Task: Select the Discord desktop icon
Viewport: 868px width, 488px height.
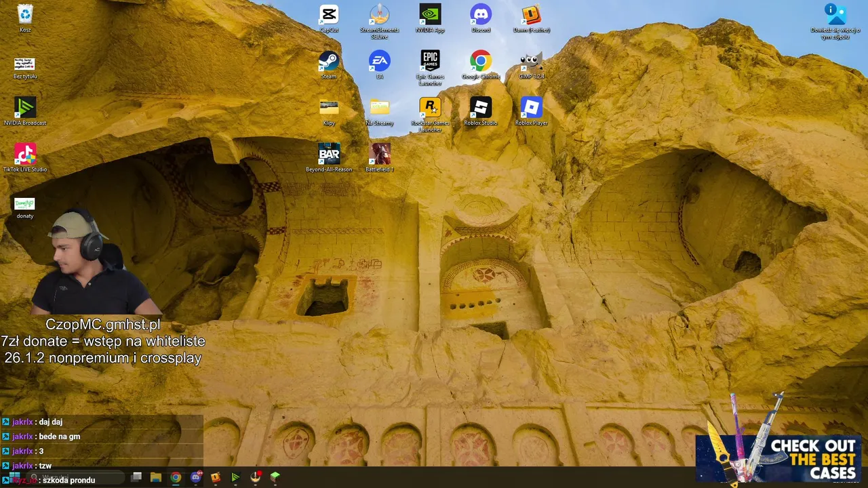Action: 481,18
